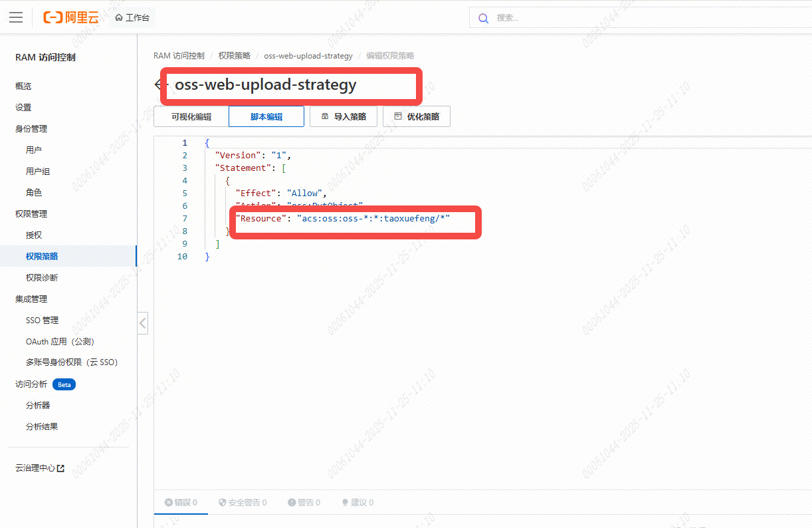Switch to 脚本编辑 script editor tab

(266, 116)
